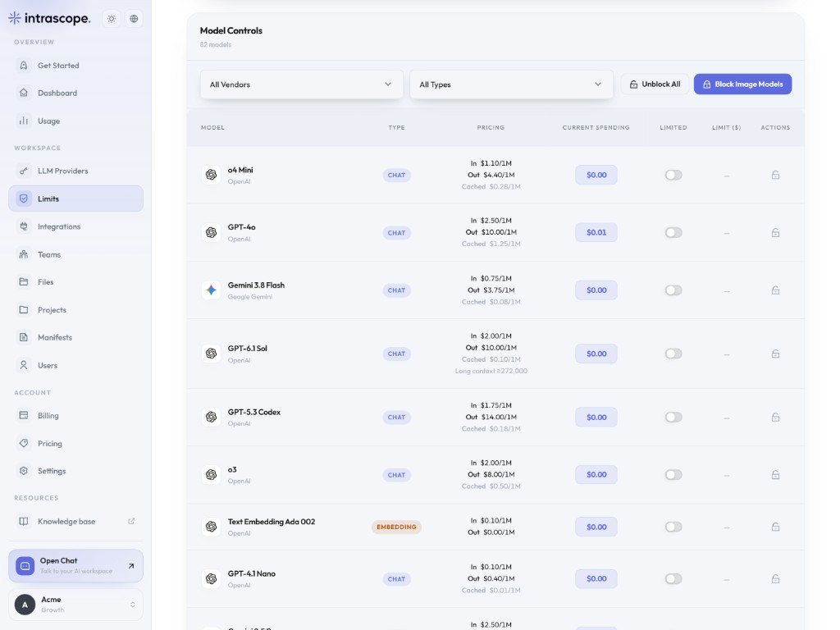Click EMBEDDING type badge
The image size is (840, 630).
[x=396, y=527]
